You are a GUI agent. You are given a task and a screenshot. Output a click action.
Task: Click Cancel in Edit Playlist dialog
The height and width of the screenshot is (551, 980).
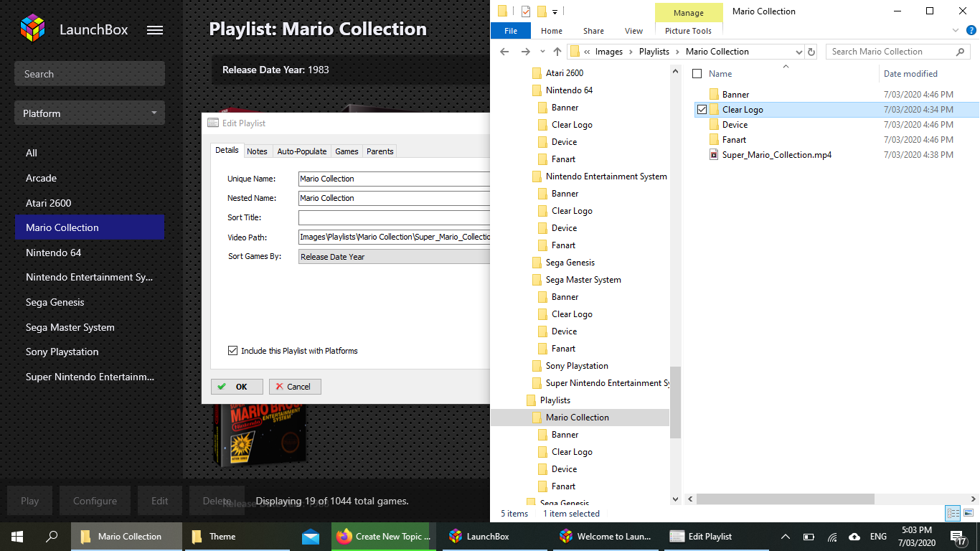click(x=295, y=386)
